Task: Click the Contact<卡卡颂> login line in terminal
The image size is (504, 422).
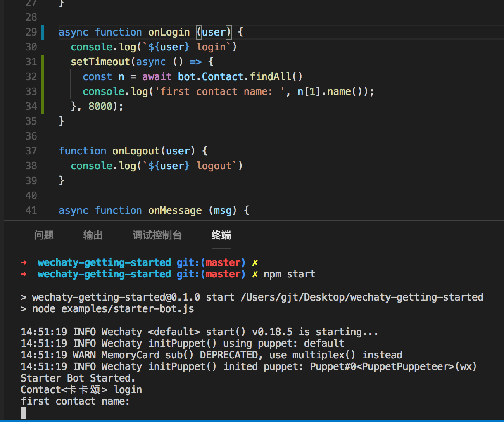Action: click(81, 389)
